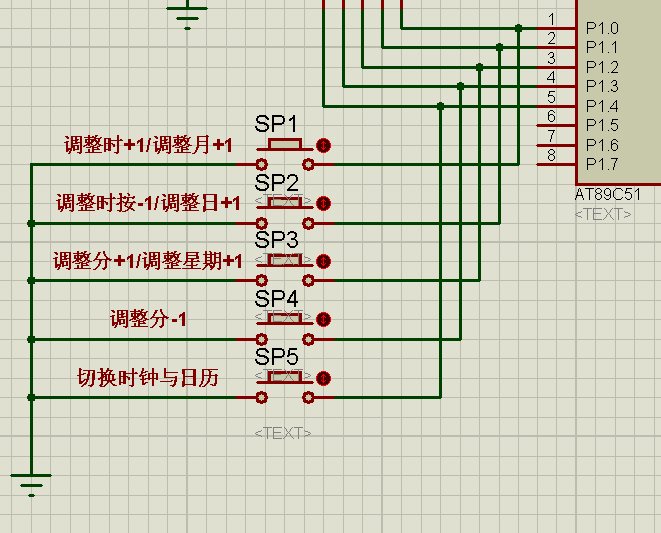
Task: Toggle the red actuator dot beside SP1
Action: pos(323,145)
